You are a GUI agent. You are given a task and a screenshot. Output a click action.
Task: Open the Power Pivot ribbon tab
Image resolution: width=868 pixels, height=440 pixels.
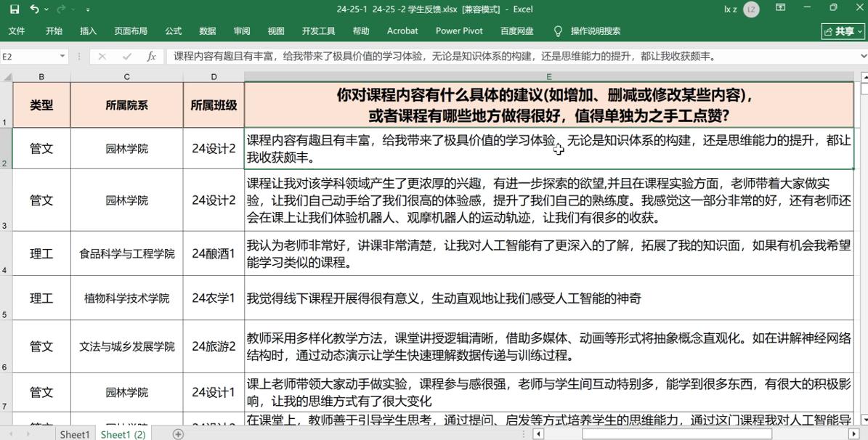point(459,31)
